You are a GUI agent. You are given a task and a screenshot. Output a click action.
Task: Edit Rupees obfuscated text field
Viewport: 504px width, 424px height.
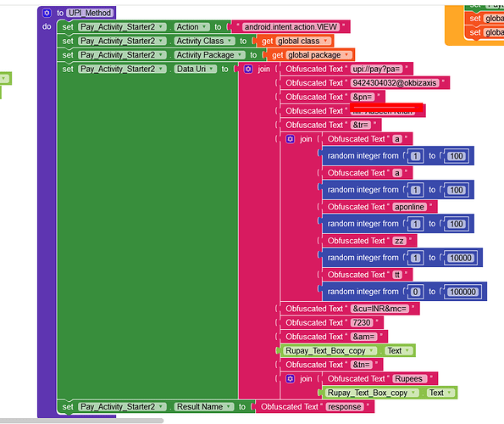click(409, 379)
